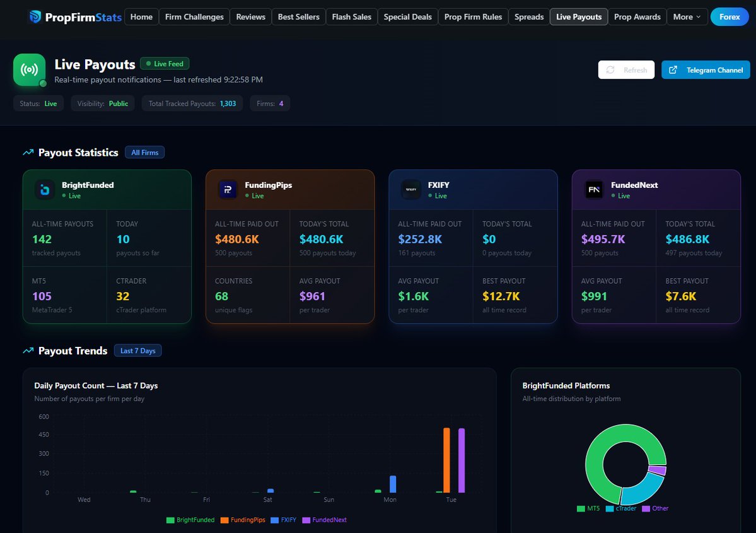The width and height of the screenshot is (756, 533).
Task: Select the Live Payouts tab
Action: (579, 17)
